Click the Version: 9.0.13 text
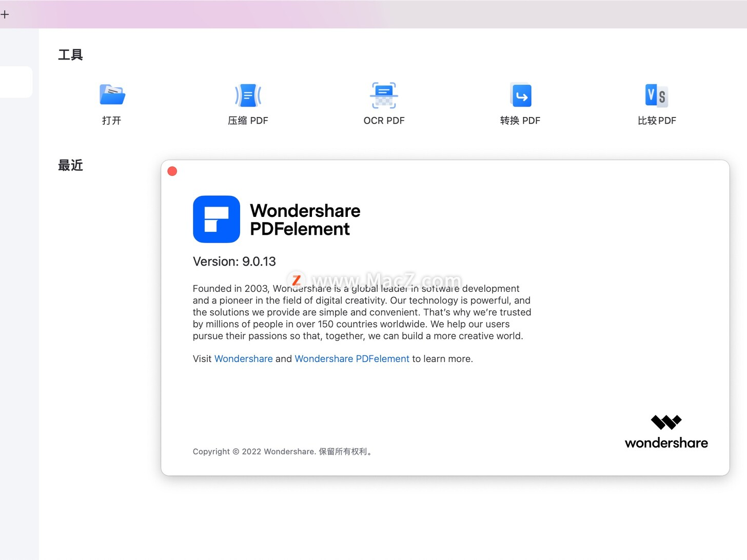Viewport: 747px width, 560px height. [234, 261]
